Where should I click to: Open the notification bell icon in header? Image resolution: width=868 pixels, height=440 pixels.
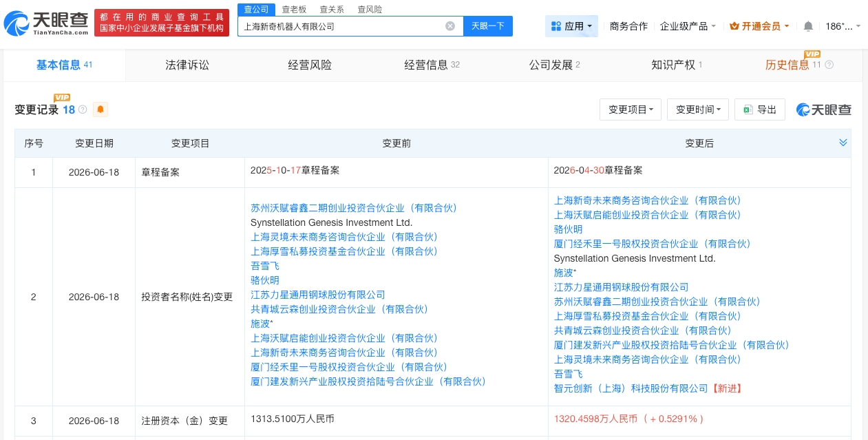click(808, 26)
